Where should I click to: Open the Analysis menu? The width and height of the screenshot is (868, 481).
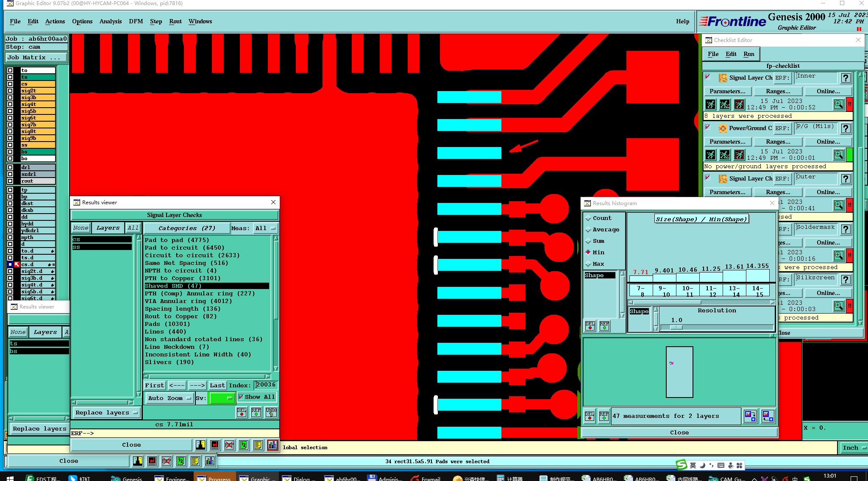110,21
